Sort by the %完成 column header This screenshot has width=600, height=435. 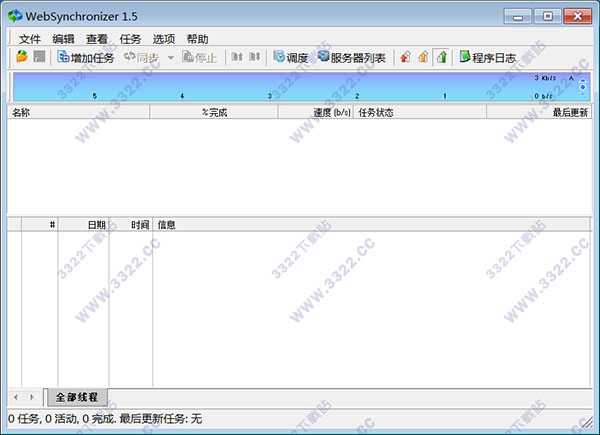[x=214, y=112]
